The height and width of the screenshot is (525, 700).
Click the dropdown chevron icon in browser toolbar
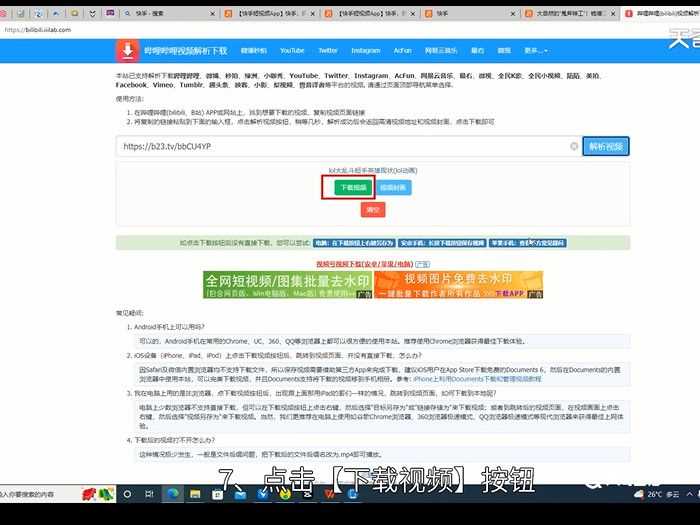(92, 14)
